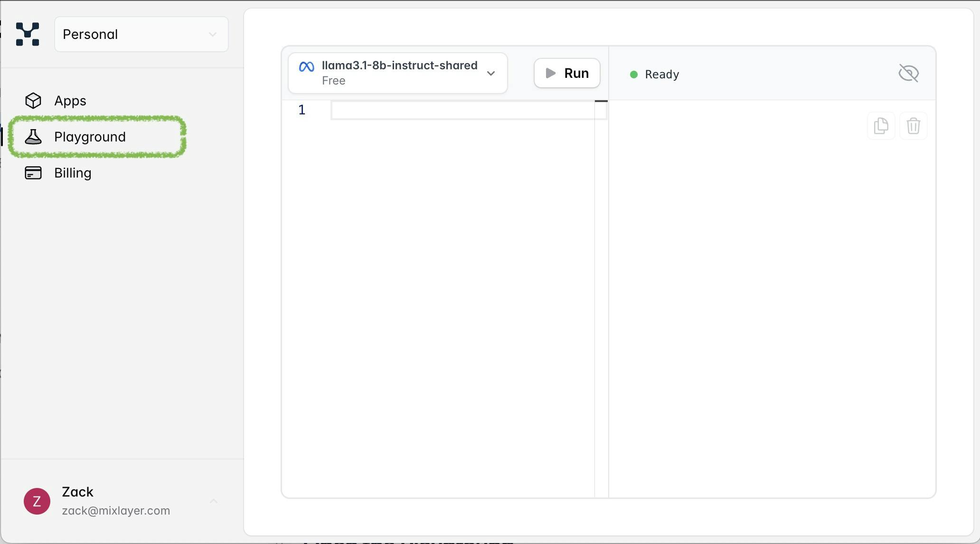Click the Billing section in sidebar
The height and width of the screenshot is (544, 980).
click(x=72, y=172)
